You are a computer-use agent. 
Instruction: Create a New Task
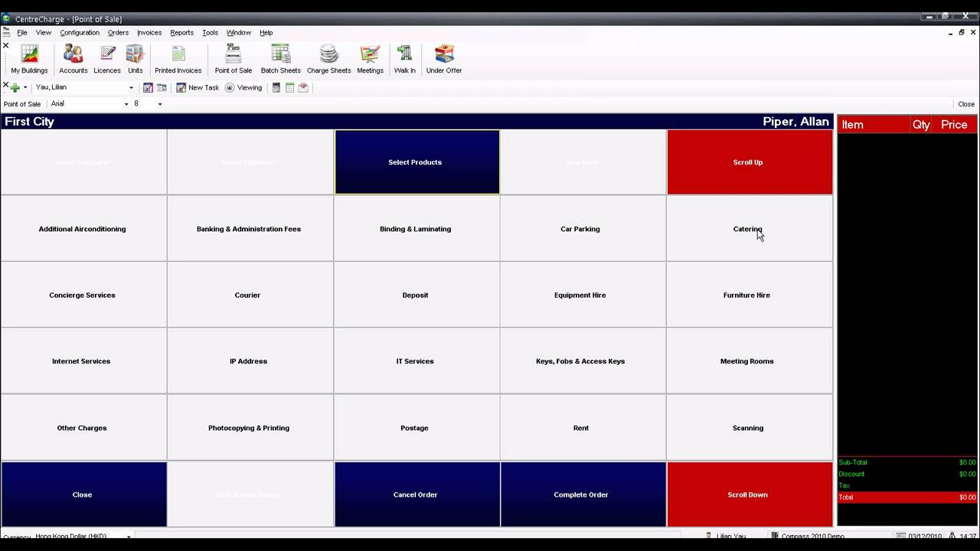[198, 87]
